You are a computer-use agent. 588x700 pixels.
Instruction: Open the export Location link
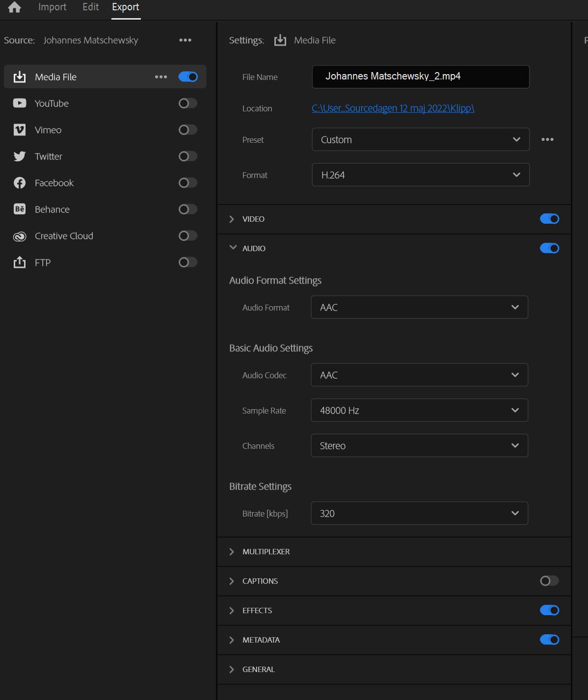point(393,108)
